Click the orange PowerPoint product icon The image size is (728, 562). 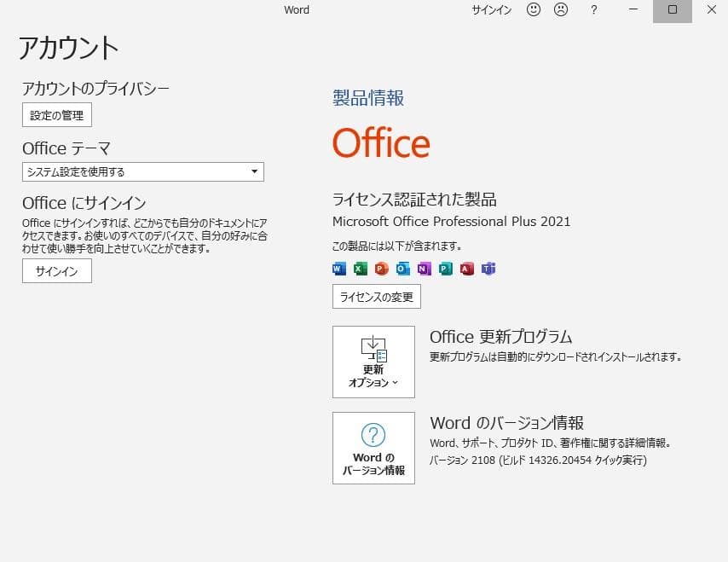(381, 269)
